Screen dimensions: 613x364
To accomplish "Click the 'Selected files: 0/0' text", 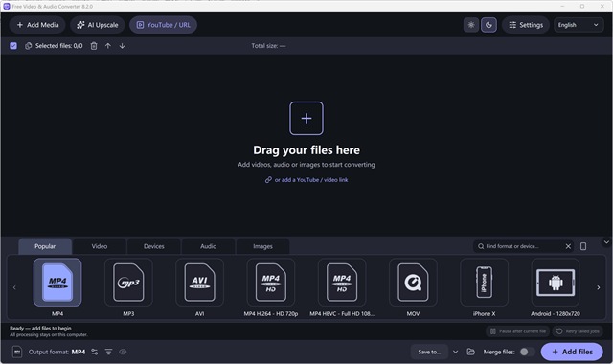I will pos(59,46).
